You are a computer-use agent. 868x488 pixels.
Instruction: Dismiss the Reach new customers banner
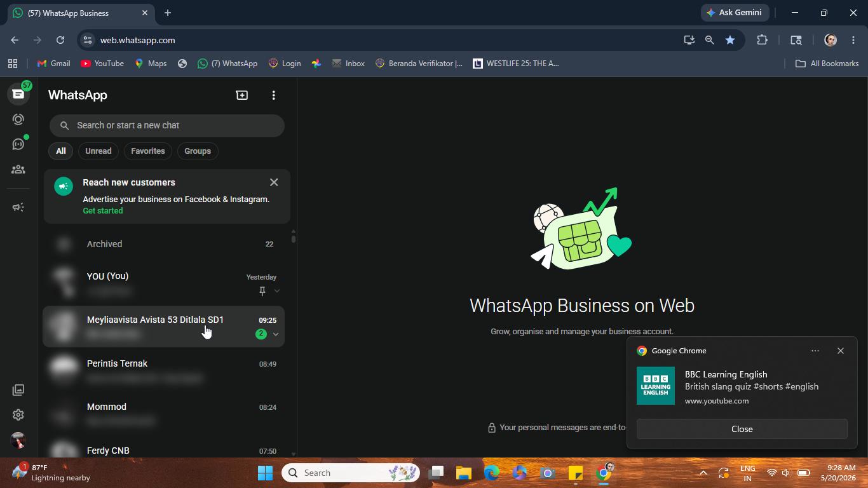[x=274, y=182]
